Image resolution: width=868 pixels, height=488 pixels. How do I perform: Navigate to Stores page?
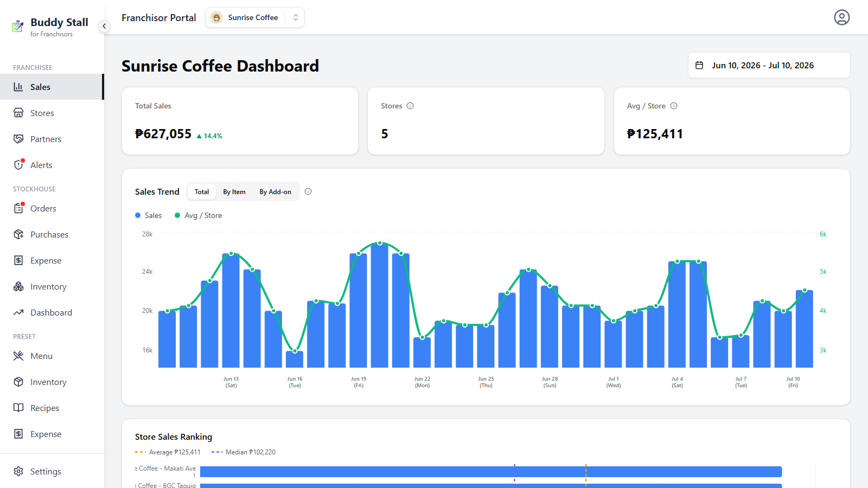click(x=52, y=113)
